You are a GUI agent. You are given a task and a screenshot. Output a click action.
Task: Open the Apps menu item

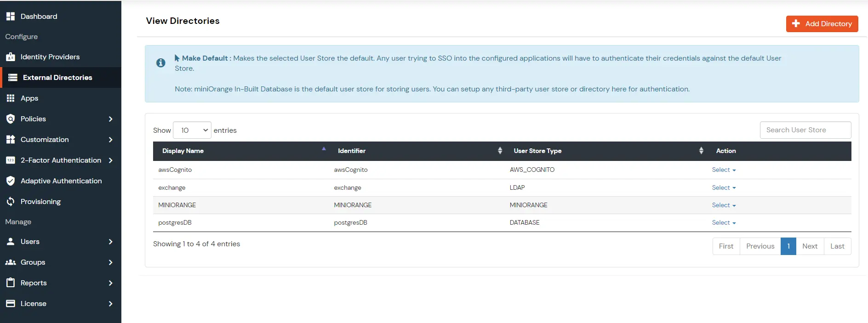coord(61,98)
